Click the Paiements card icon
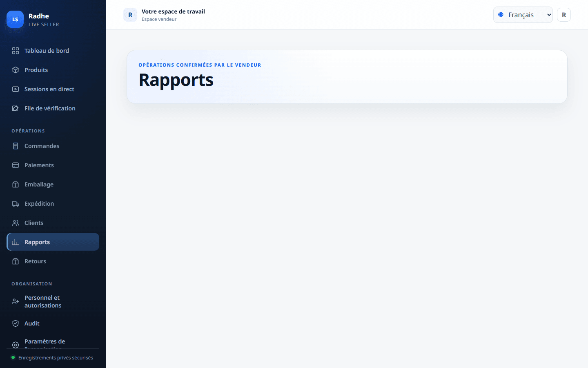 [16, 165]
